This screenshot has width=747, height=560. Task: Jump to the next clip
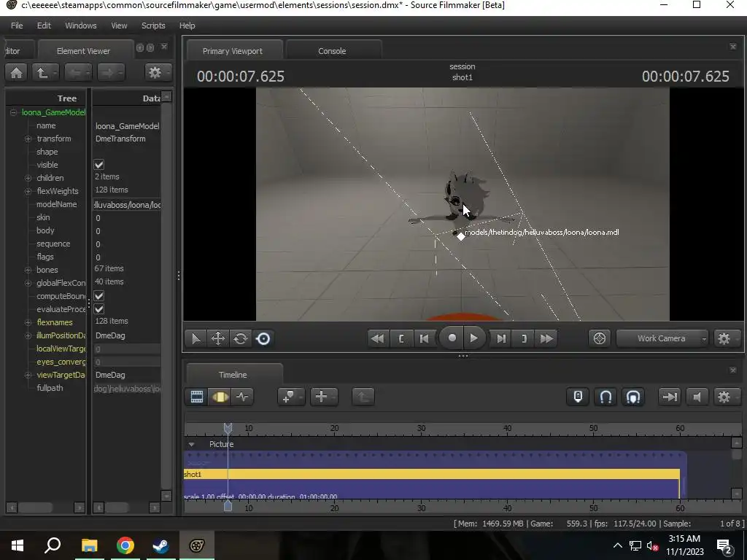coord(546,338)
